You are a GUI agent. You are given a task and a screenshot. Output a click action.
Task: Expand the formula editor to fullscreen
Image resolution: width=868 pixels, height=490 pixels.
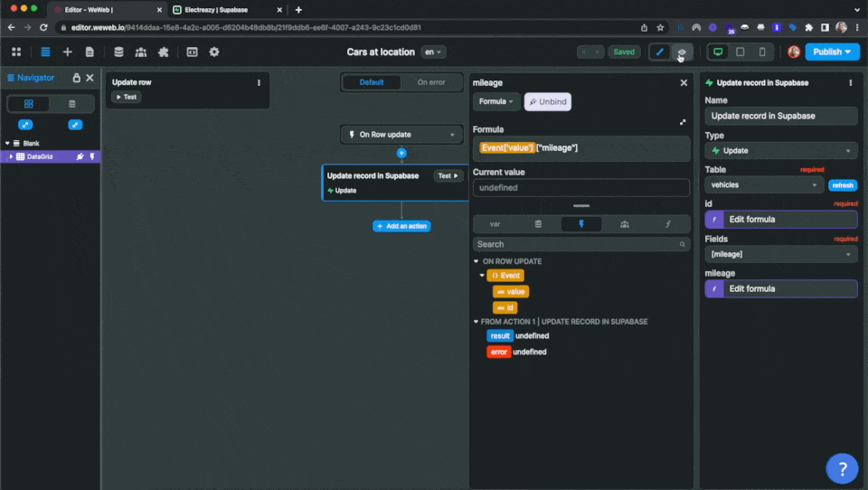[683, 122]
